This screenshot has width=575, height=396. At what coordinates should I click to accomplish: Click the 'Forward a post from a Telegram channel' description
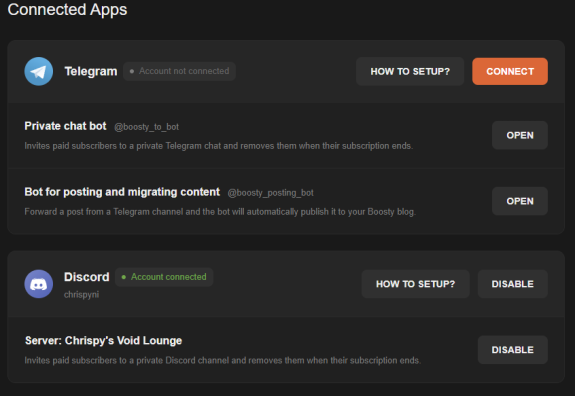pyautogui.click(x=220, y=212)
